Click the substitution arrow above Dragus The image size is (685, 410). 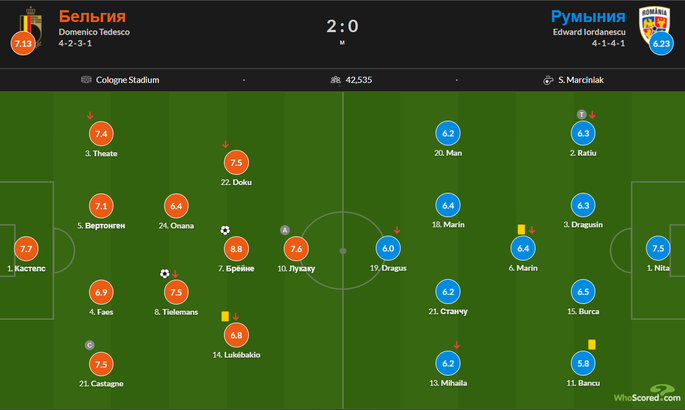[397, 230]
